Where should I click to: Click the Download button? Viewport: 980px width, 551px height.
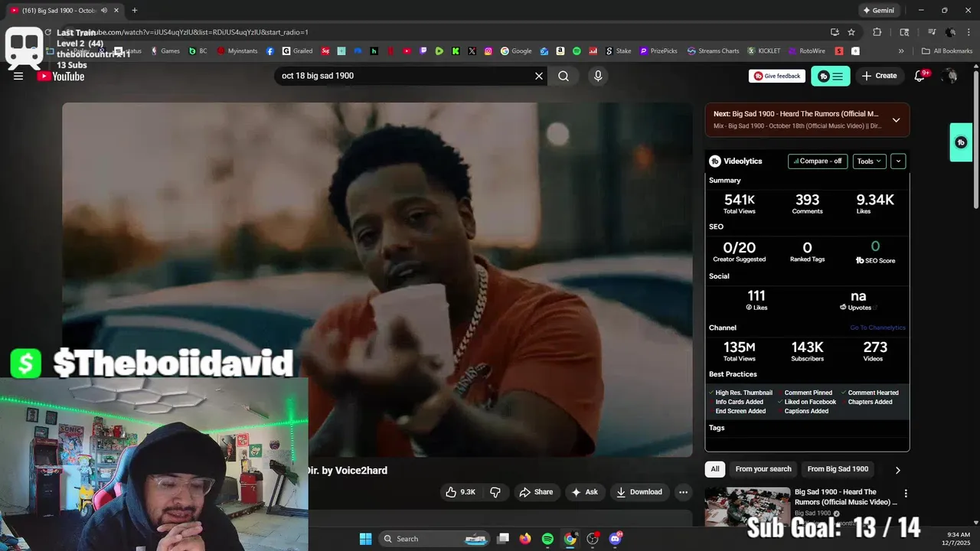639,492
